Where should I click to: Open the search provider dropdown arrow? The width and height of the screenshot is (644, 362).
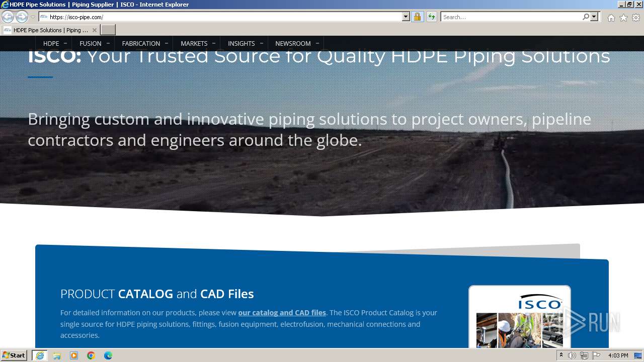594,17
